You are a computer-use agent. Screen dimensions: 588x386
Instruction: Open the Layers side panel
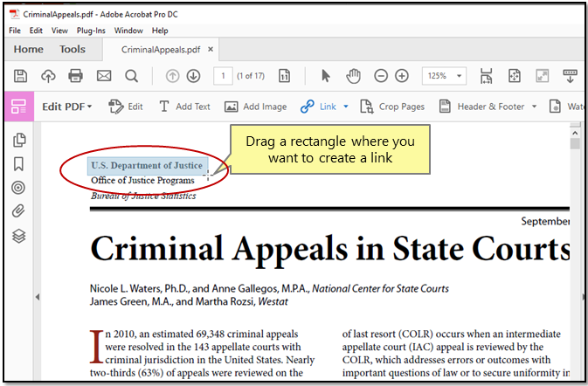[18, 236]
